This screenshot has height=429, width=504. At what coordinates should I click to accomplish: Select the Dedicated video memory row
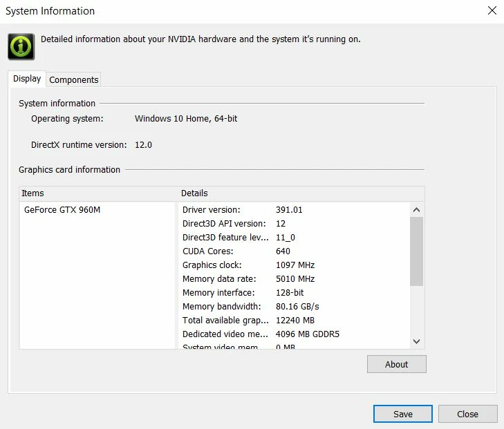tap(294, 334)
